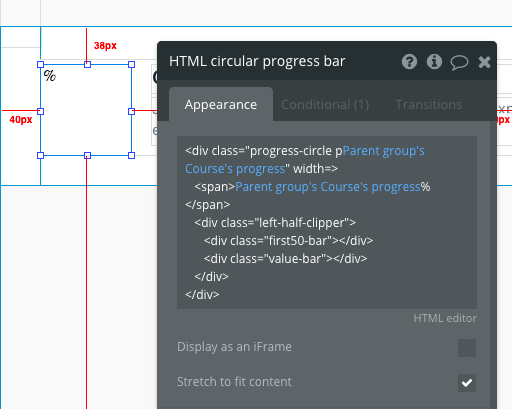Image resolution: width=512 pixels, height=409 pixels.
Task: Click the bottom-middle handle of the selected element
Action: (87, 155)
